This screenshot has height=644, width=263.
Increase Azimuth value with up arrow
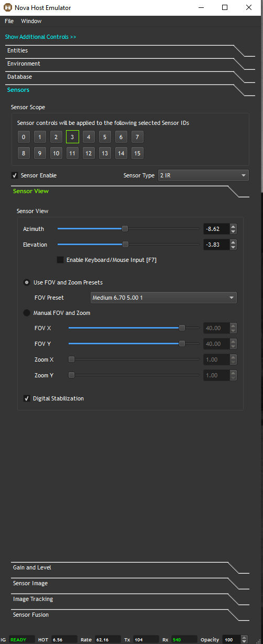233,226
